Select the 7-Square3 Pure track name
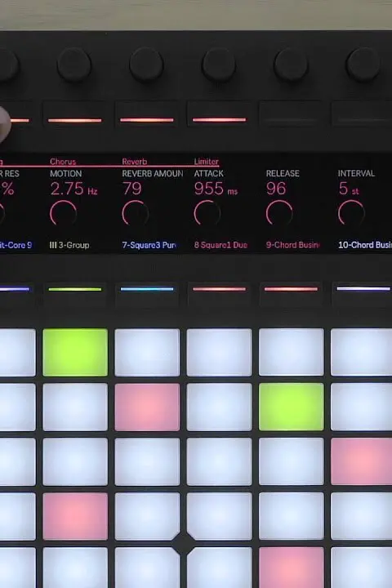This screenshot has width=392, height=588. (149, 245)
